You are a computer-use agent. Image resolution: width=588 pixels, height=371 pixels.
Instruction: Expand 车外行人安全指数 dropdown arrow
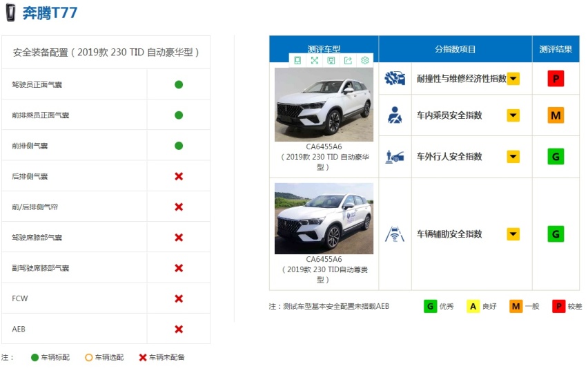tap(513, 157)
